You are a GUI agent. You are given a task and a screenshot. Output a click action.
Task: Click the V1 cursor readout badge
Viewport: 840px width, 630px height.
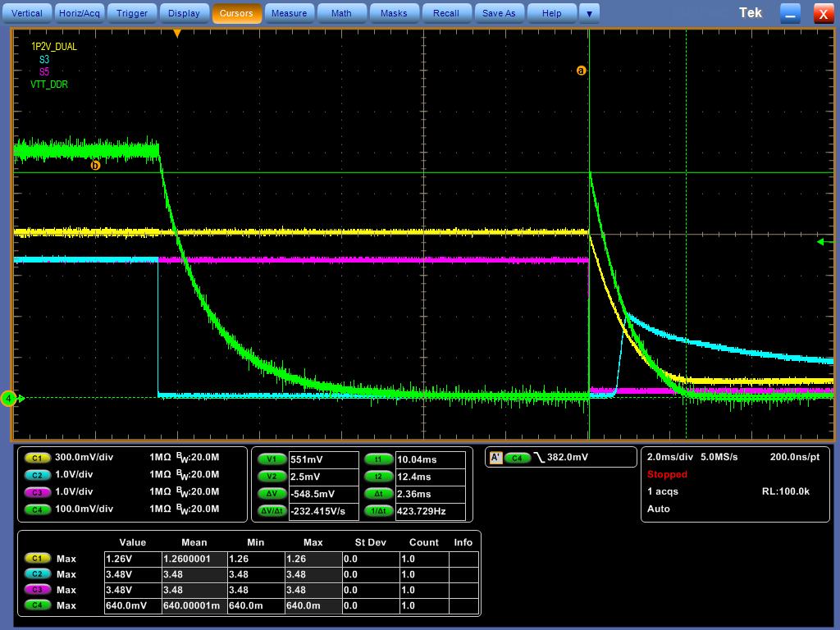(x=272, y=459)
